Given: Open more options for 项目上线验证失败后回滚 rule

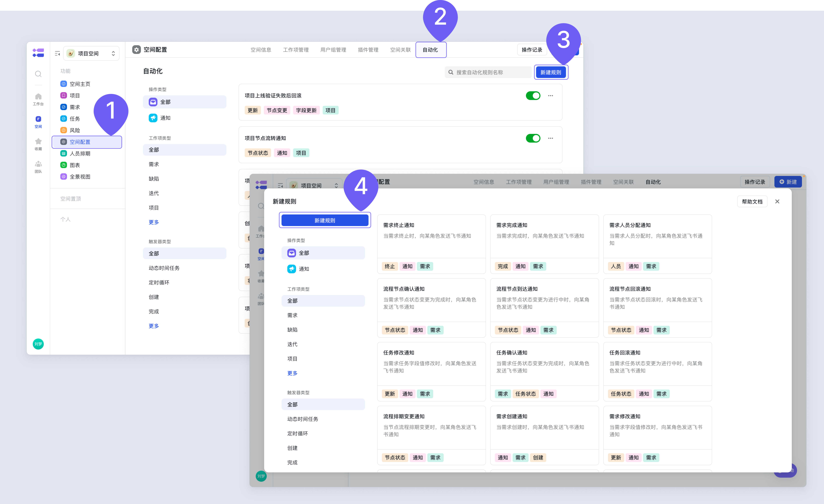Looking at the screenshot, I should (550, 96).
